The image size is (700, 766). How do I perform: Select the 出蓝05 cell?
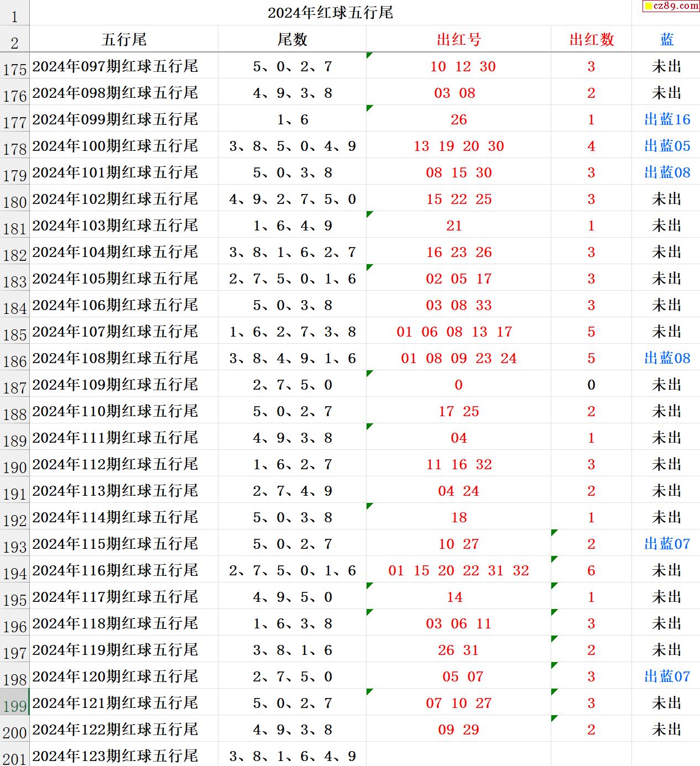point(667,146)
